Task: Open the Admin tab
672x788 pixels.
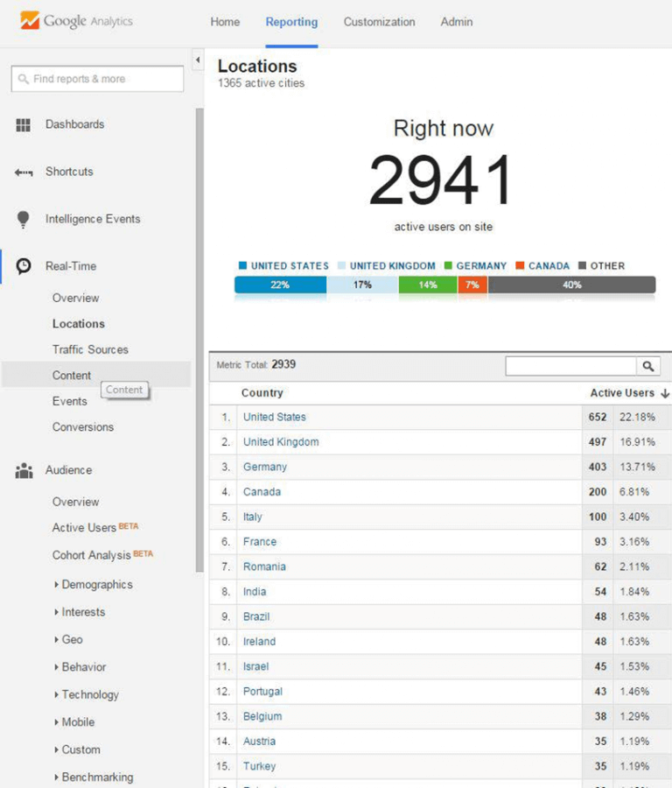Action: coord(457,22)
